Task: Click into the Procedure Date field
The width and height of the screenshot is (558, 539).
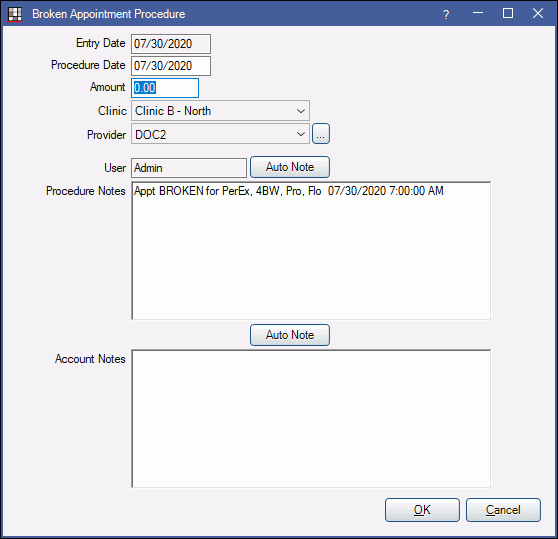Action: [x=171, y=66]
